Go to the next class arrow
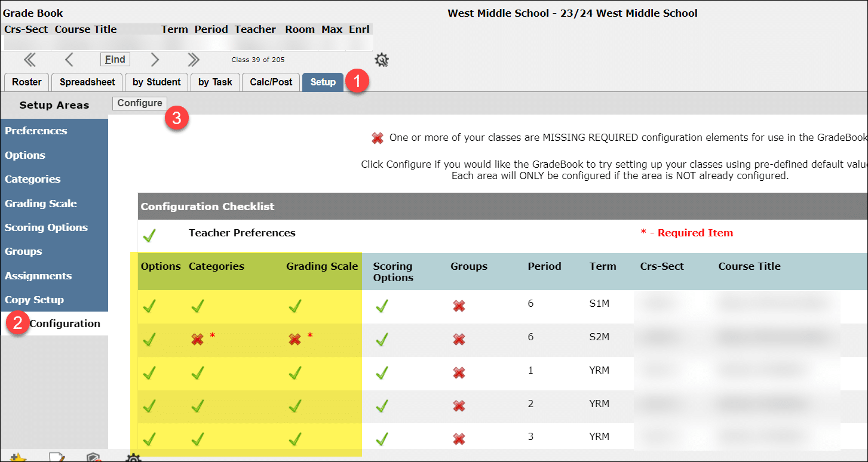The image size is (868, 462). pos(155,60)
